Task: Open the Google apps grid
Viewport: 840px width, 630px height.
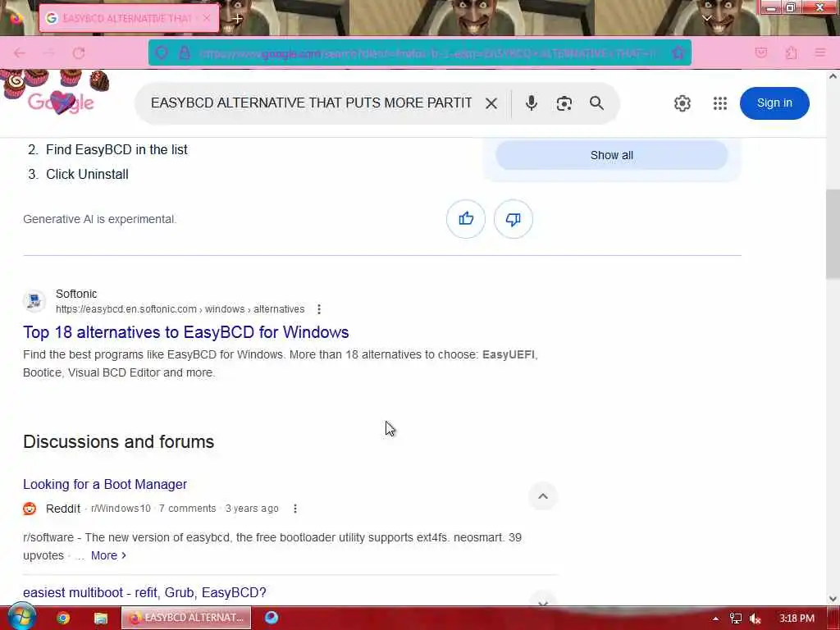Action: click(720, 103)
